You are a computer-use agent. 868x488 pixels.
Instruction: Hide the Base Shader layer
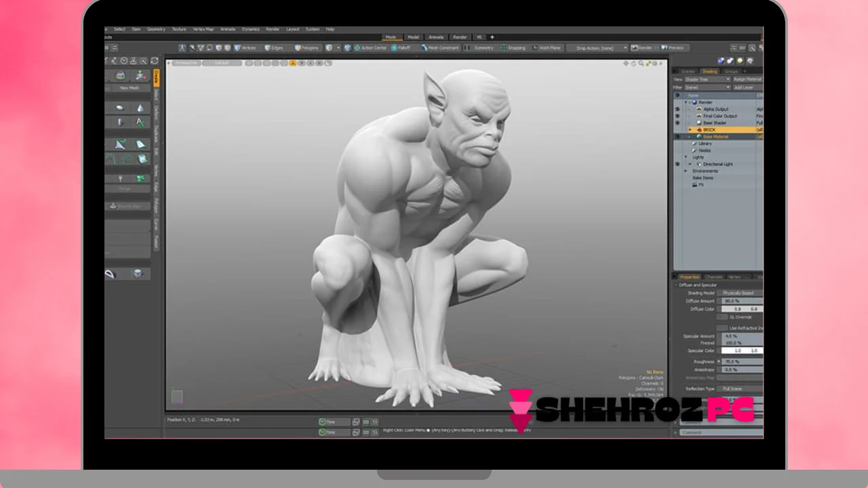677,123
